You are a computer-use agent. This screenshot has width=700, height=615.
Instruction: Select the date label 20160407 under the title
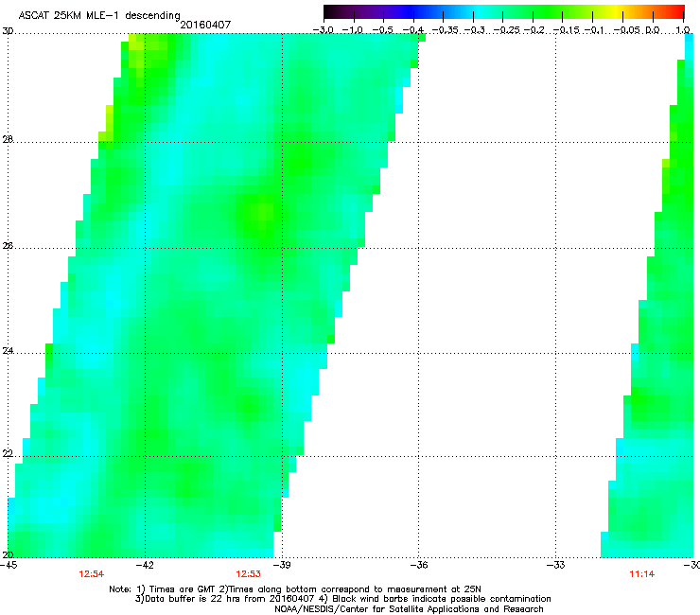pos(205,25)
